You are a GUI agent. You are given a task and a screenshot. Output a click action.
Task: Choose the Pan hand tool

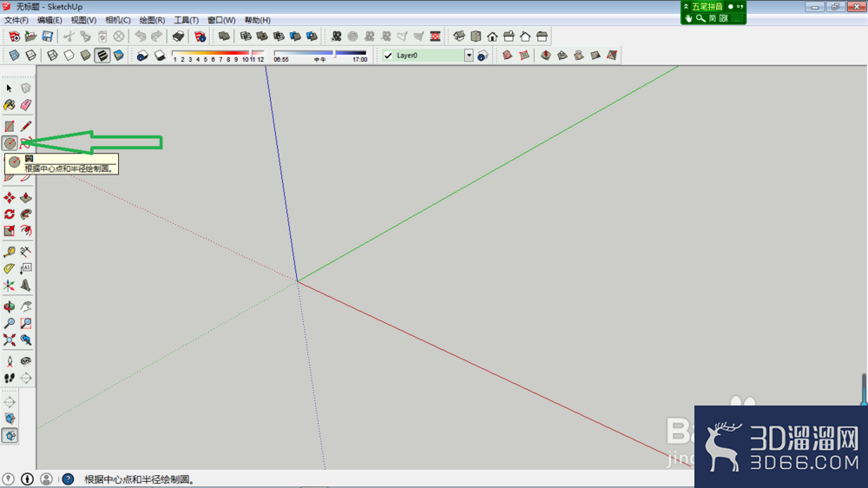[x=26, y=307]
